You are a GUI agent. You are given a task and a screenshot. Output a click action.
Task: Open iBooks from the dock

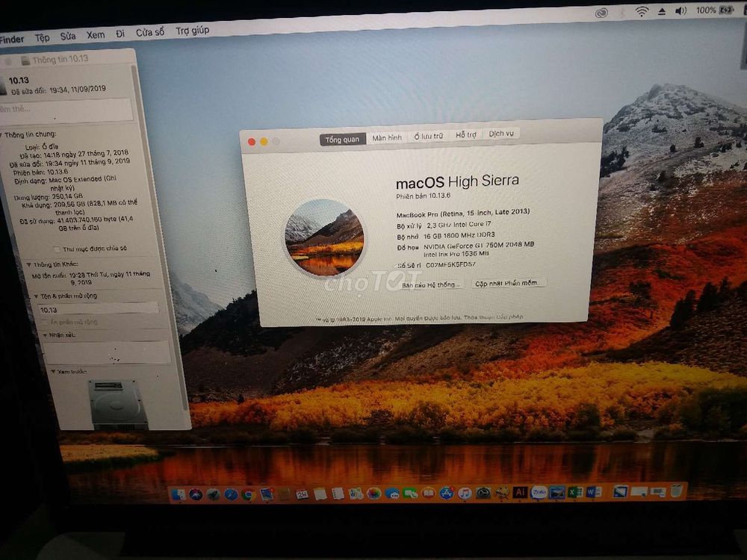coord(428,493)
